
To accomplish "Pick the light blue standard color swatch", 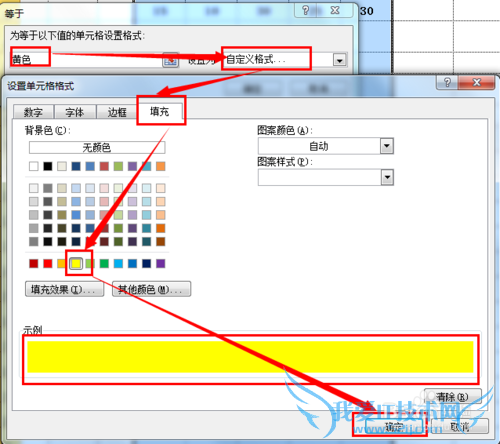I will click(x=118, y=264).
